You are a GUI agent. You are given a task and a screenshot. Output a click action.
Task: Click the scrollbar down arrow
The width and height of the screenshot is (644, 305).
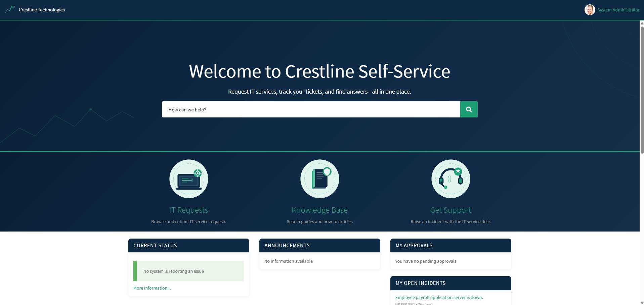pos(642,303)
